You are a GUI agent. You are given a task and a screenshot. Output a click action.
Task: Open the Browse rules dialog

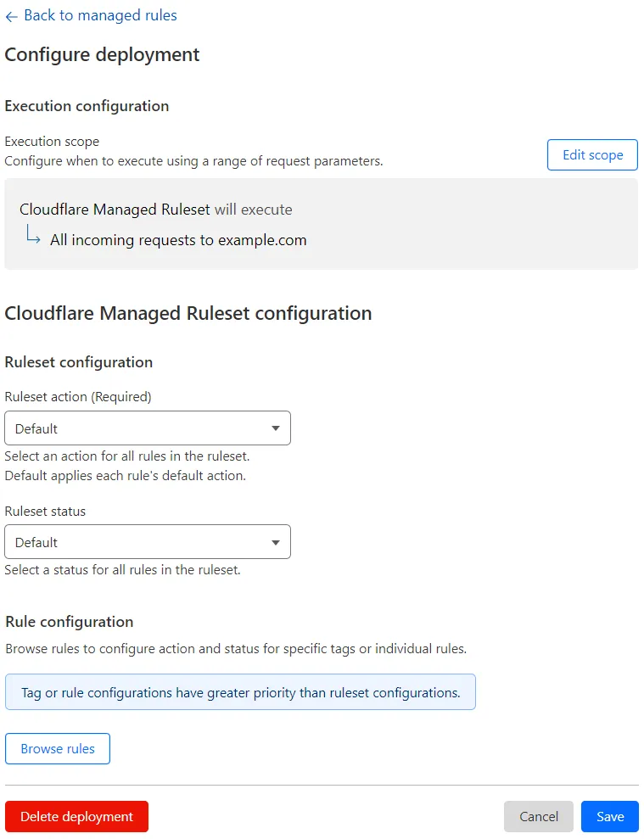(x=57, y=748)
